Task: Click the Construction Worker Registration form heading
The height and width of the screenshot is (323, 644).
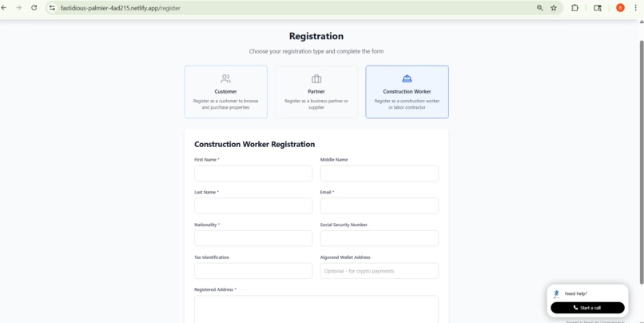Action: pyautogui.click(x=255, y=144)
